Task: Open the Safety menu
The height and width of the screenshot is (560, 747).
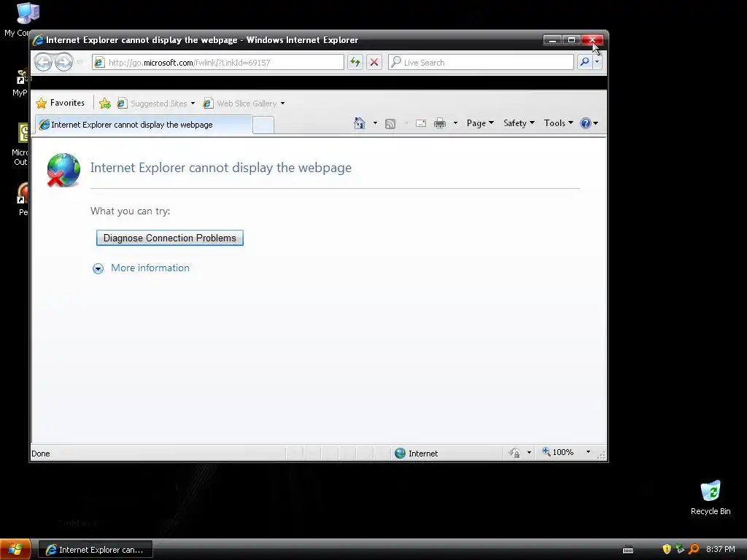Action: coord(519,123)
